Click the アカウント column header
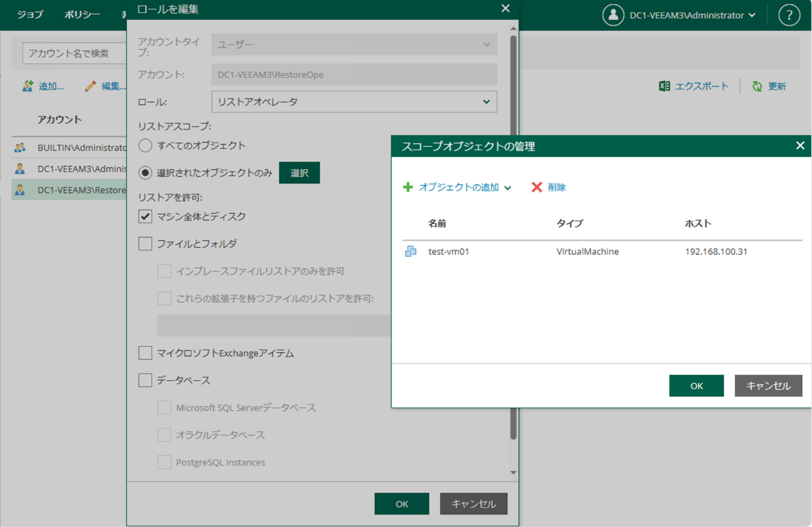 [60, 120]
